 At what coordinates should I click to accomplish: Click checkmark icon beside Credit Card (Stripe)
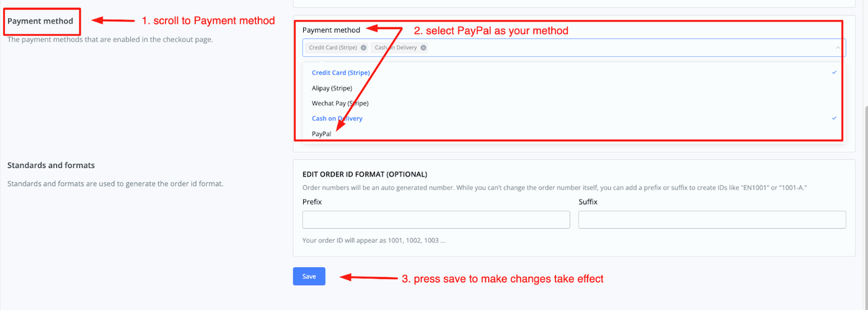click(835, 73)
